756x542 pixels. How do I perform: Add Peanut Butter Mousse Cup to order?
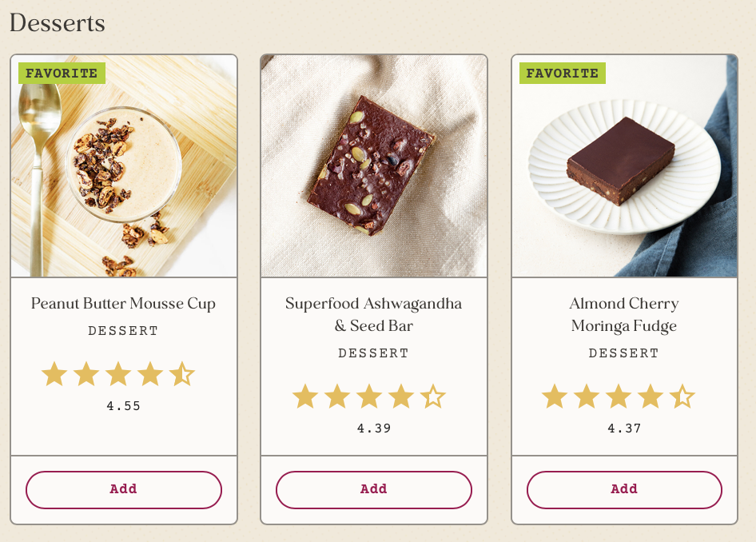pyautogui.click(x=124, y=489)
